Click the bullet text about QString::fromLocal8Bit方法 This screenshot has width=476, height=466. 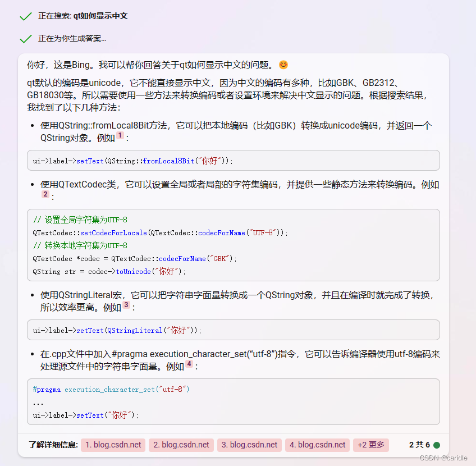coord(236,132)
